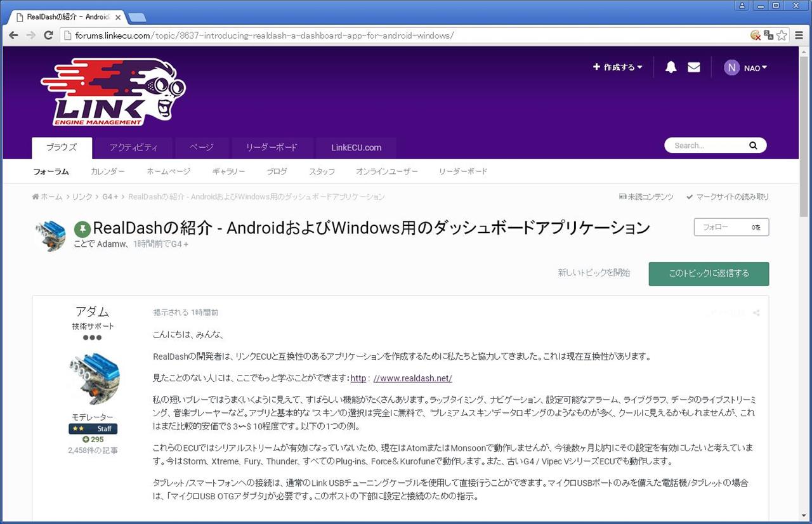Open ホームページ in the sub navigation
Screen dimensions: 812x524
[169, 171]
